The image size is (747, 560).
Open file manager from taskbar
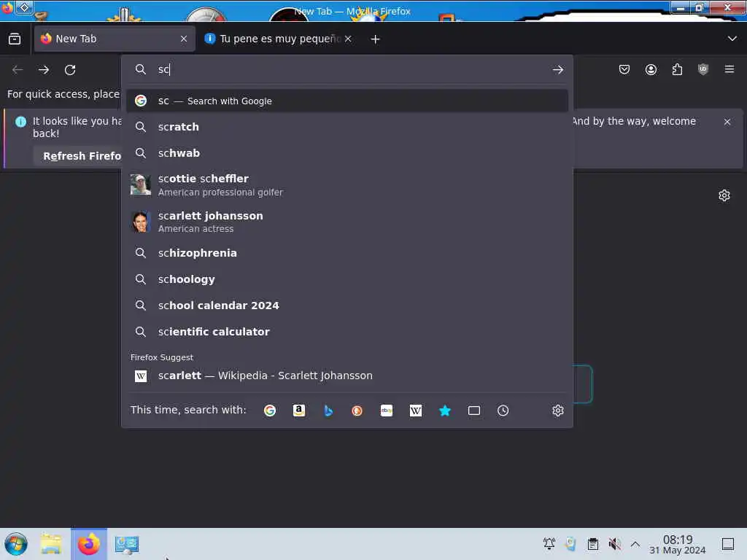51,544
